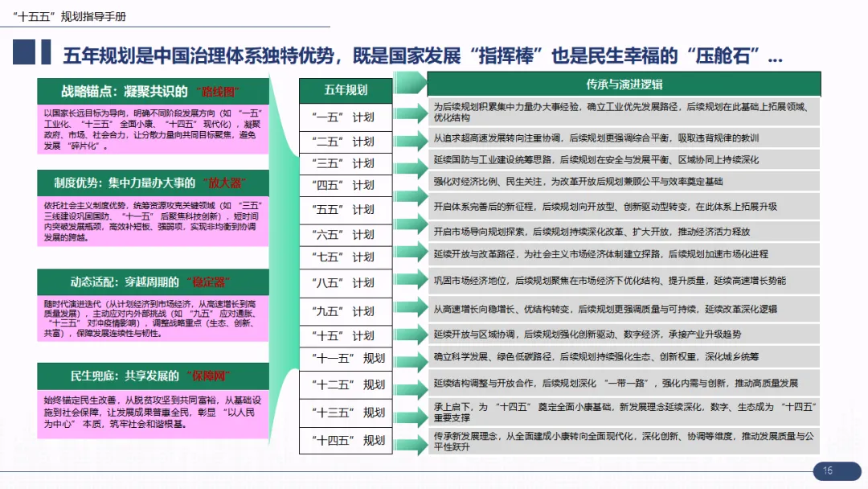Select the 制度优势 green heading box
The image size is (868, 489).
(154, 183)
